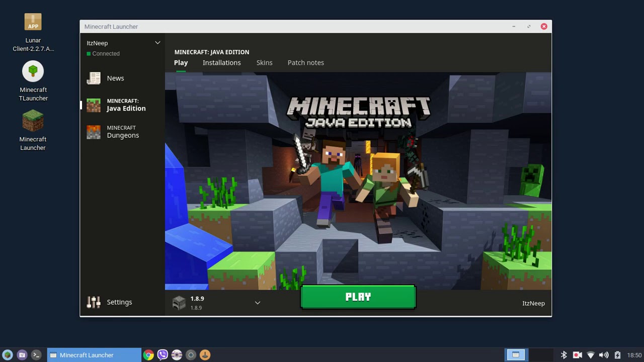This screenshot has height=362, width=644.
Task: Open Minecraft Launcher desktop icon
Action: (33, 121)
